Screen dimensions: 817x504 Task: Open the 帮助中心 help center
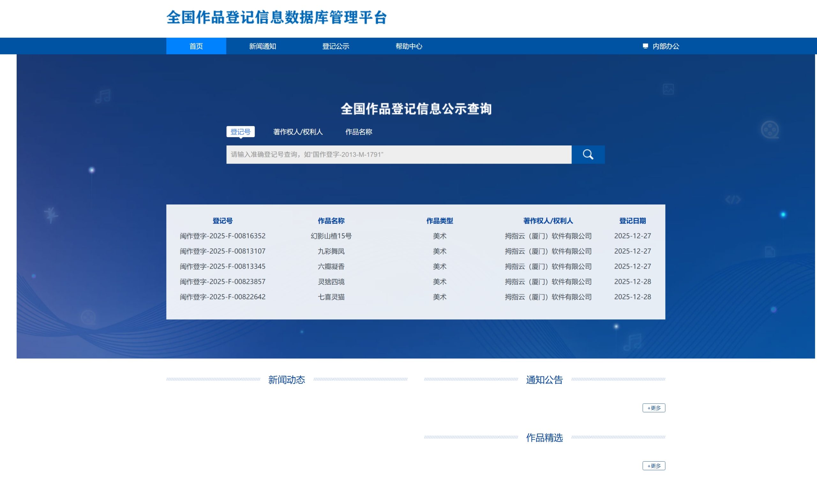pos(409,46)
